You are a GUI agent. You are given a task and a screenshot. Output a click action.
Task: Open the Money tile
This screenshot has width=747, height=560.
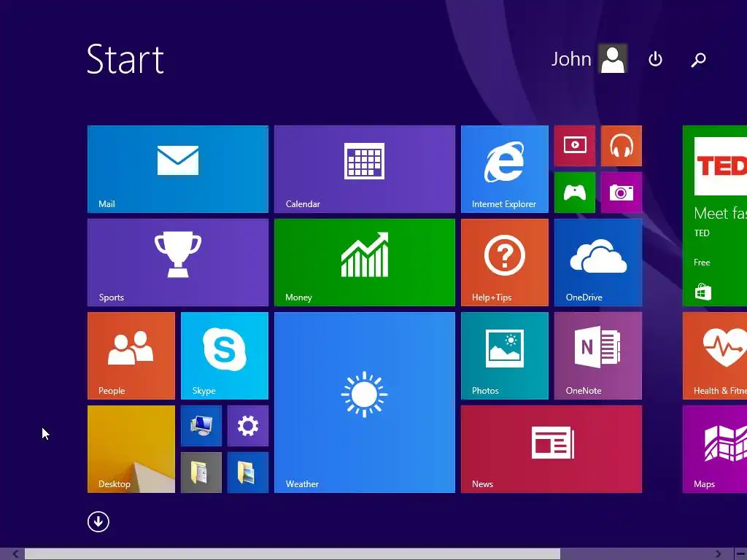tap(365, 262)
